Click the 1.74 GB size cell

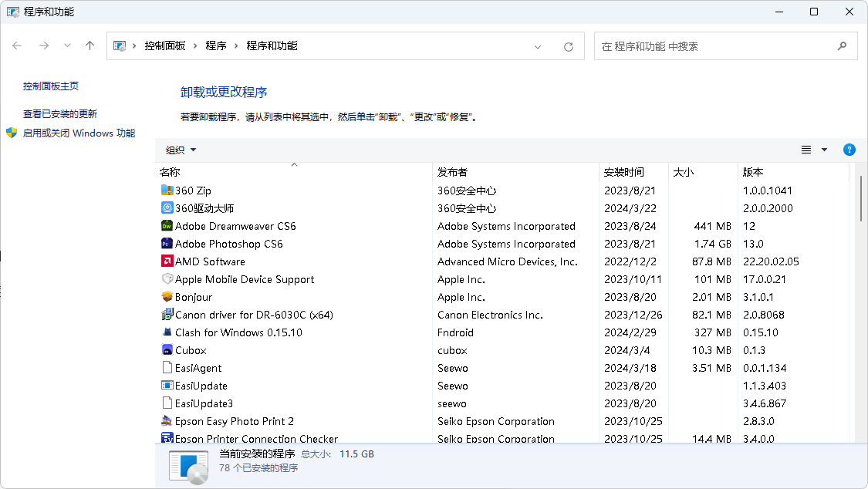(713, 244)
